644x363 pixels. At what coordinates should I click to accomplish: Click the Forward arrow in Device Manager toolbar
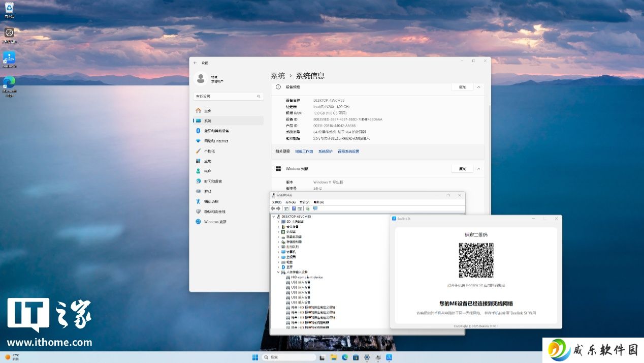(x=279, y=208)
